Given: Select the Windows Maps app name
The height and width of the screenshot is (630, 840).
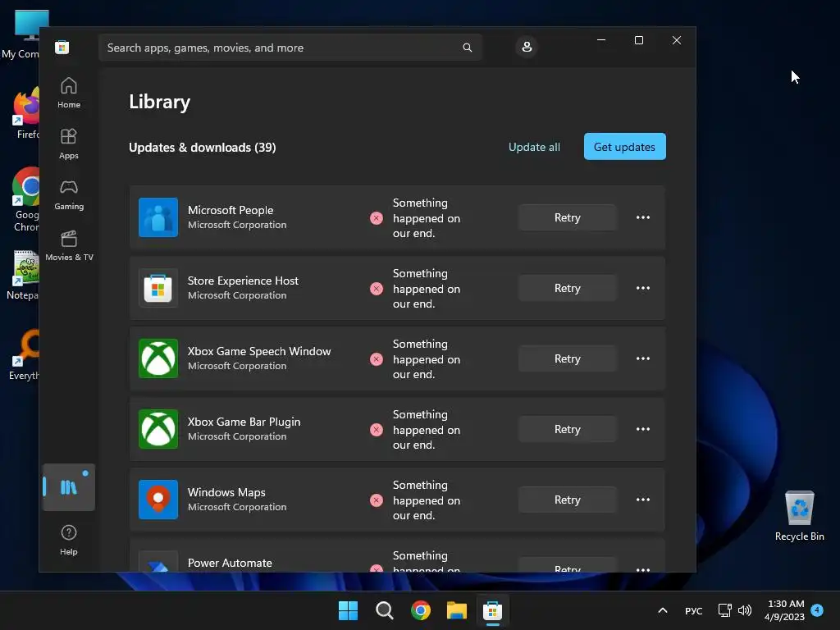Looking at the screenshot, I should (226, 492).
